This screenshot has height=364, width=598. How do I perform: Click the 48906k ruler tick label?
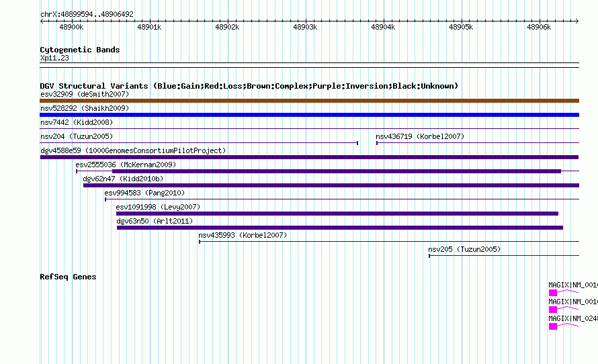(x=539, y=27)
